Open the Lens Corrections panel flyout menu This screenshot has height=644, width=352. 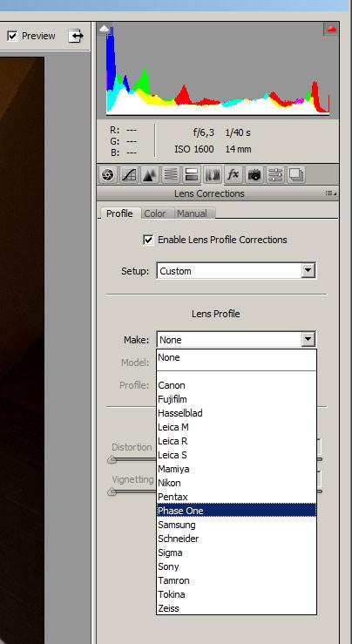(x=330, y=193)
